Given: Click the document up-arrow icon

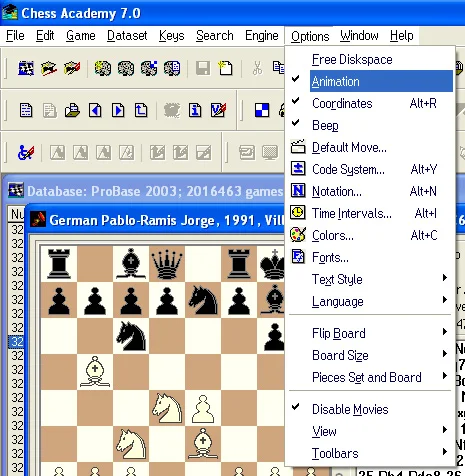Looking at the screenshot, I should (x=141, y=110).
